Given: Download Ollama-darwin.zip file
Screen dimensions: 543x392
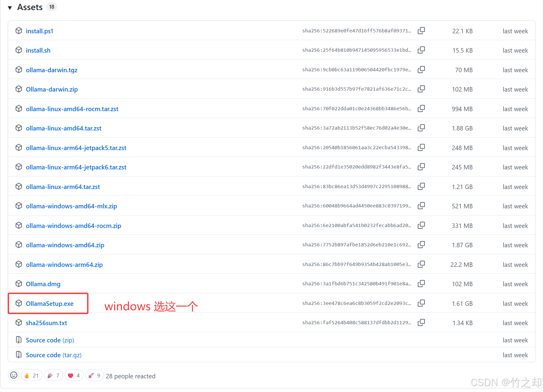Looking at the screenshot, I should (x=52, y=89).
